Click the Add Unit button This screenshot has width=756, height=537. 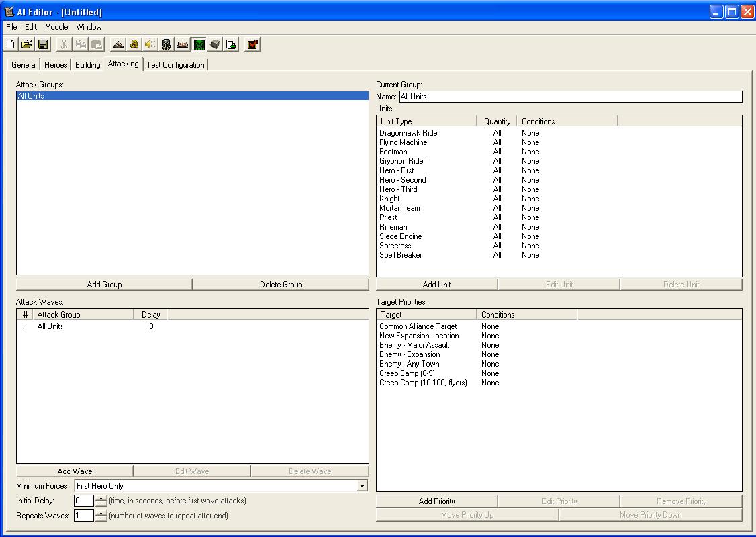pos(437,285)
